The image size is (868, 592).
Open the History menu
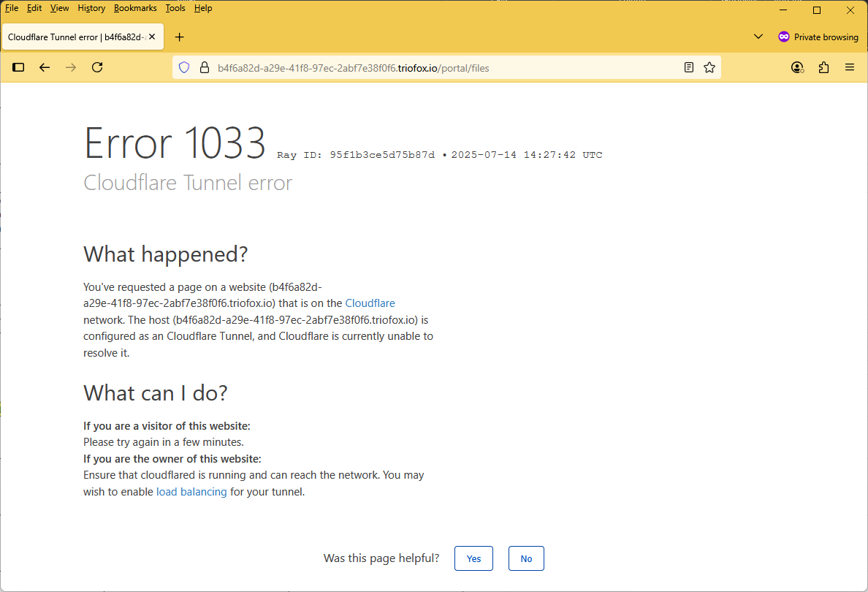(91, 8)
